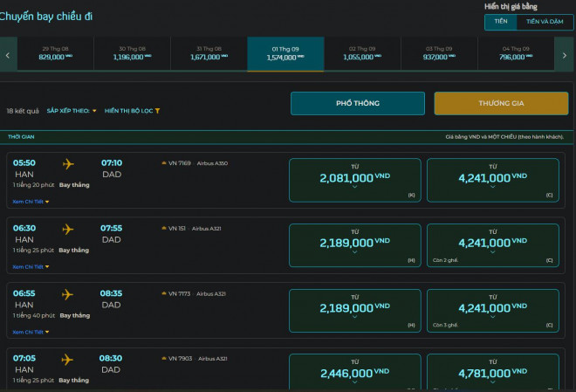Click the airline logo beside VN 151
Image resolution: width=576 pixels, height=392 pixels.
tap(163, 229)
